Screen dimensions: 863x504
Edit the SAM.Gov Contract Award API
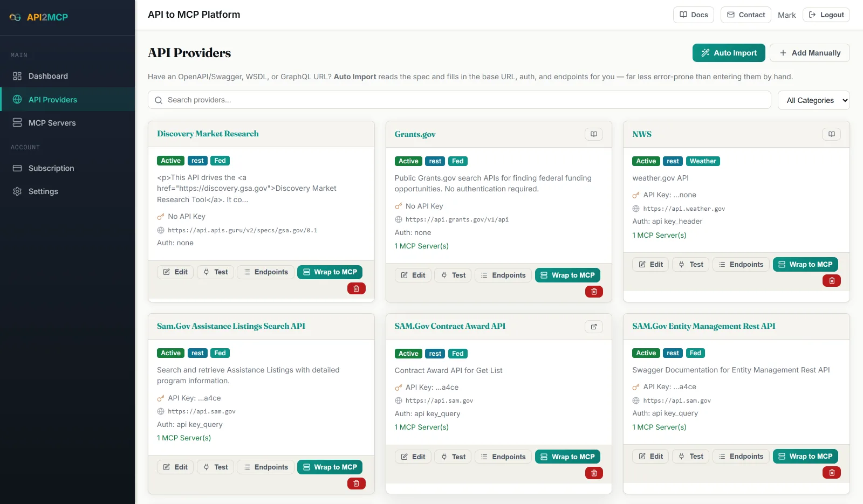coord(413,457)
